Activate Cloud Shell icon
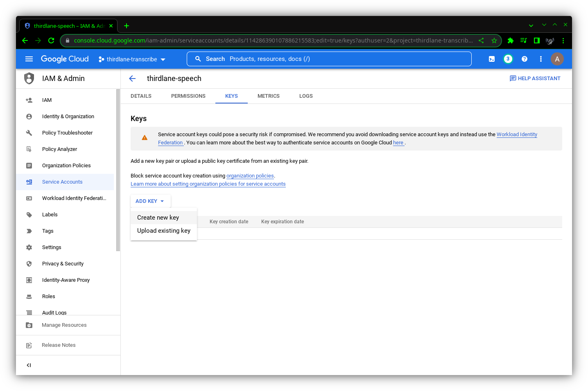 492,59
